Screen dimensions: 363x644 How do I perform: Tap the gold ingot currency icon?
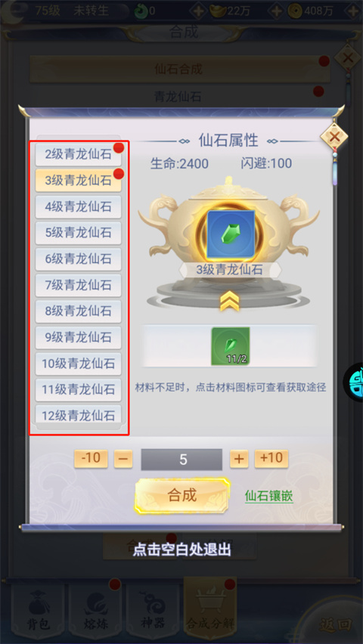[218, 11]
